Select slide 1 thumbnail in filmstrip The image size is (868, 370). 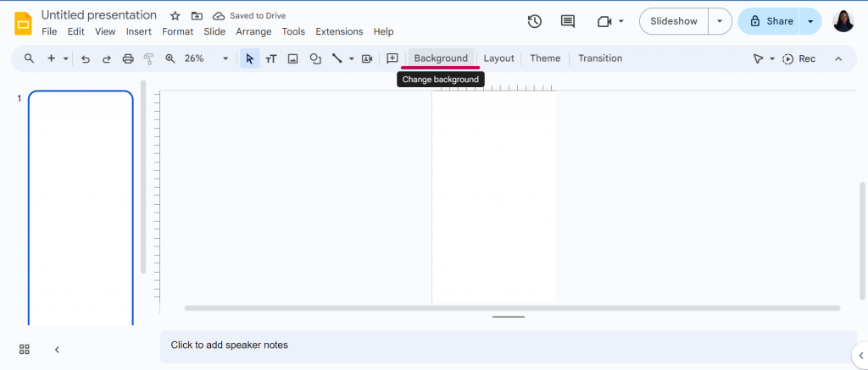81,207
